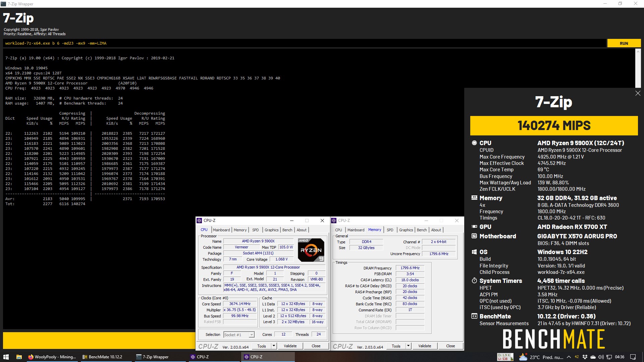Open Memory tab in left CPU-Z window
644x362 pixels.
[x=240, y=230]
